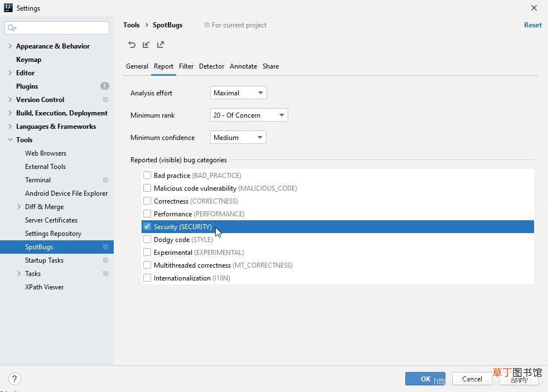Viewport: 548px width, 392px height.
Task: Expand the Version Control node
Action: point(10,100)
